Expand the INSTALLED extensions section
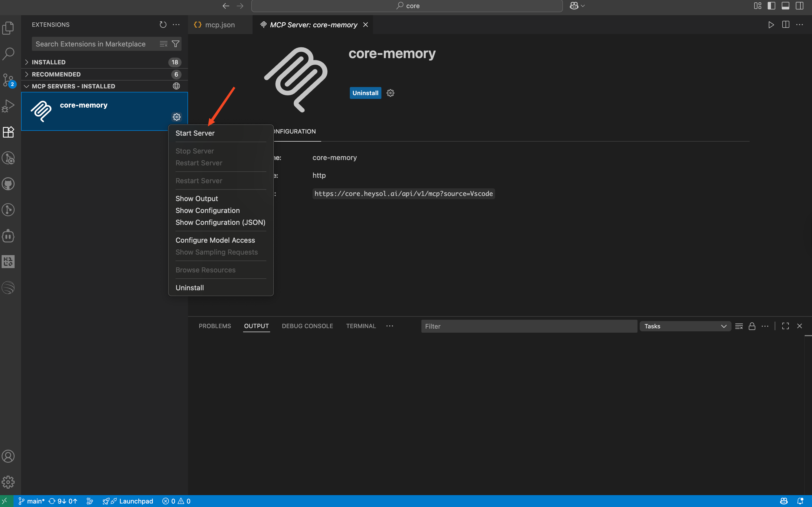 [x=49, y=62]
